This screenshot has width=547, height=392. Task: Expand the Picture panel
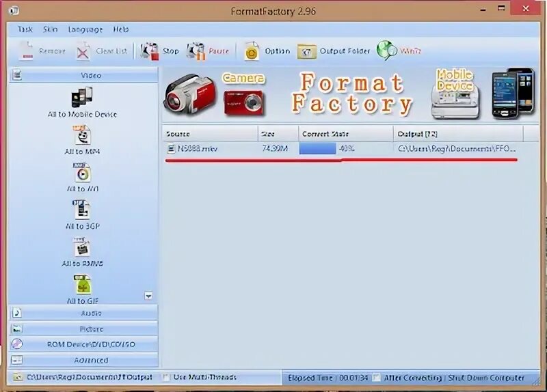[x=83, y=328]
